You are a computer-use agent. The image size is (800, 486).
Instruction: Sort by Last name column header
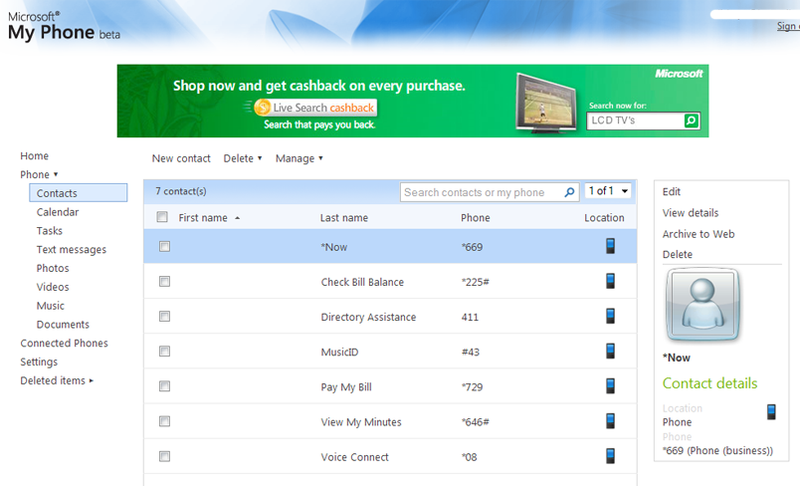click(x=344, y=218)
